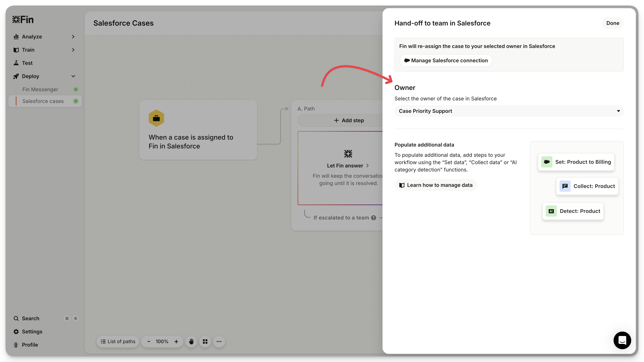
Task: Open the chat messenger bubble icon
Action: tap(622, 340)
